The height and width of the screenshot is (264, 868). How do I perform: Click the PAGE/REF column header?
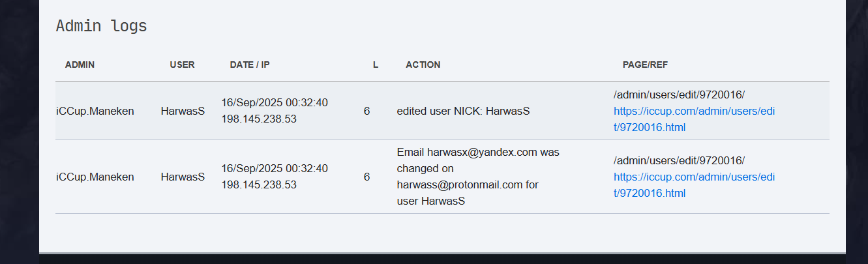[645, 65]
